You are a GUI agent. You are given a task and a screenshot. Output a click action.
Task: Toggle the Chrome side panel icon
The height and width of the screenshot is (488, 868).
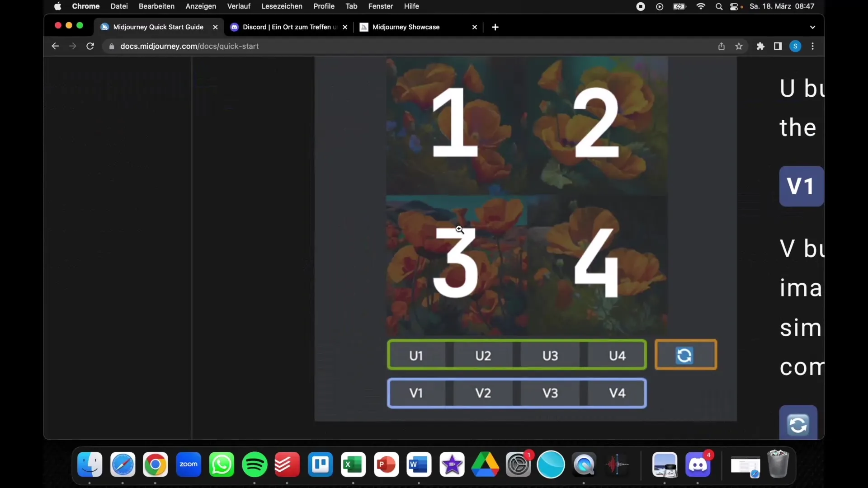[778, 46]
